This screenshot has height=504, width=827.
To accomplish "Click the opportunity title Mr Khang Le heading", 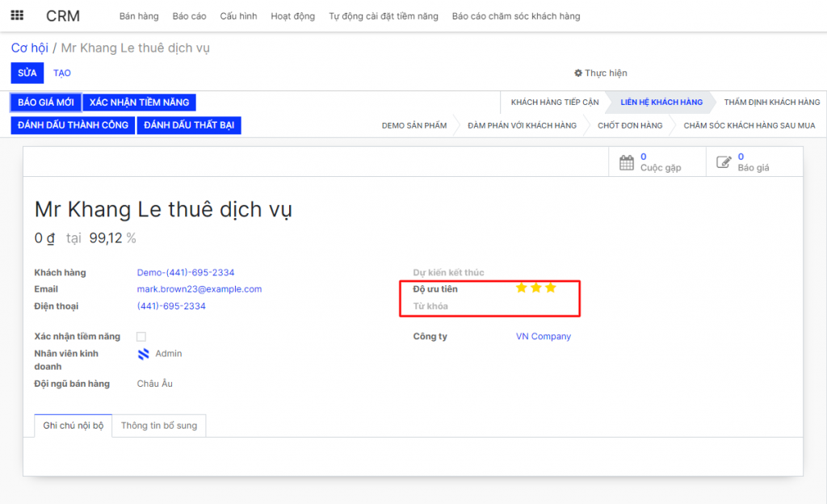I will pyautogui.click(x=163, y=210).
